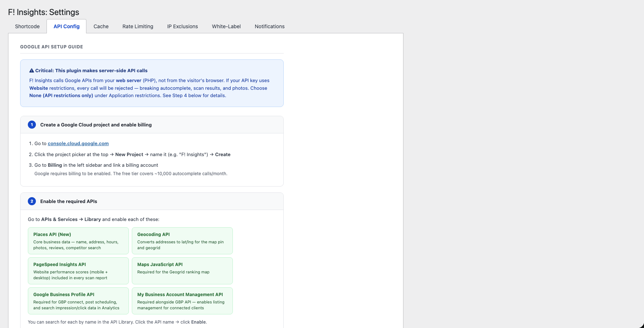This screenshot has height=328, width=644.
Task: Open the IP Exclusions tab
Action: pos(182,26)
